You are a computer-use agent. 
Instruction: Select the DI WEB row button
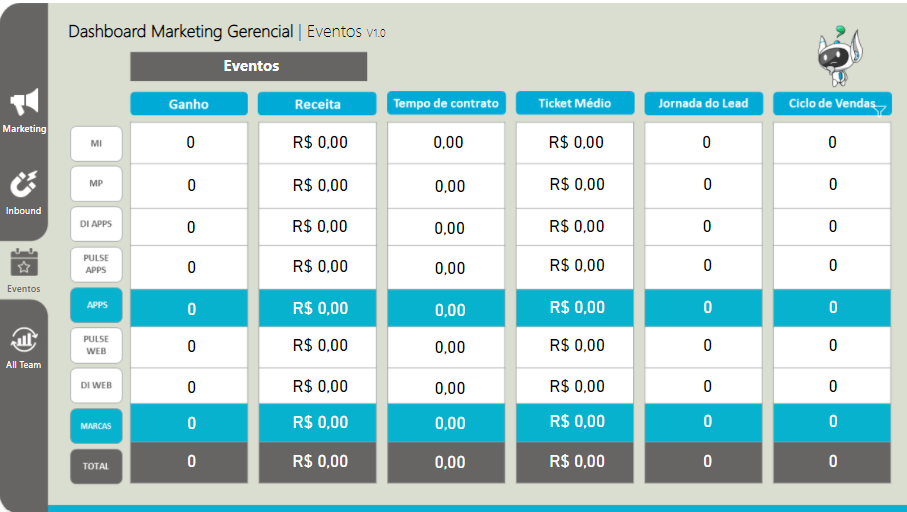click(x=97, y=385)
